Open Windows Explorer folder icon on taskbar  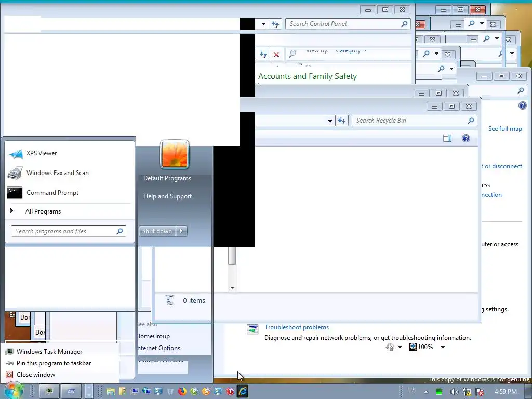tap(110, 392)
